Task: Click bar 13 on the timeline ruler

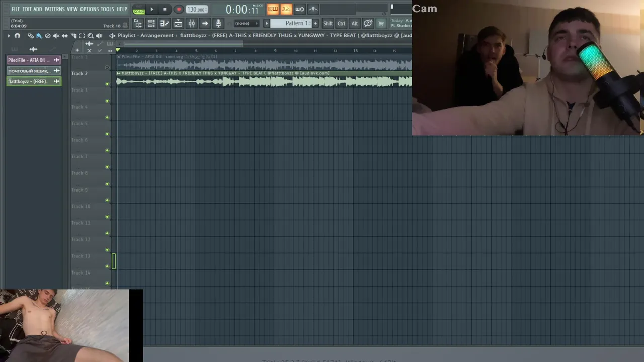Action: 355,51
